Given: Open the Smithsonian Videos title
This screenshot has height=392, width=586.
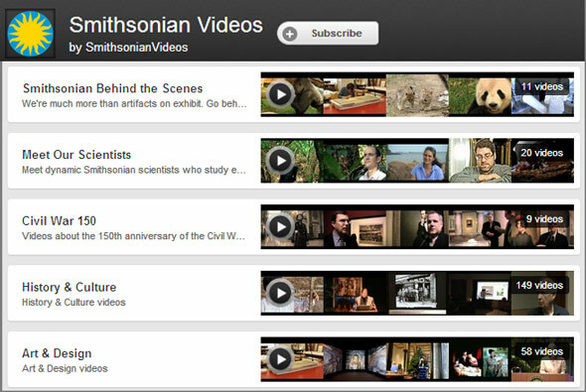Looking at the screenshot, I should coord(166,25).
